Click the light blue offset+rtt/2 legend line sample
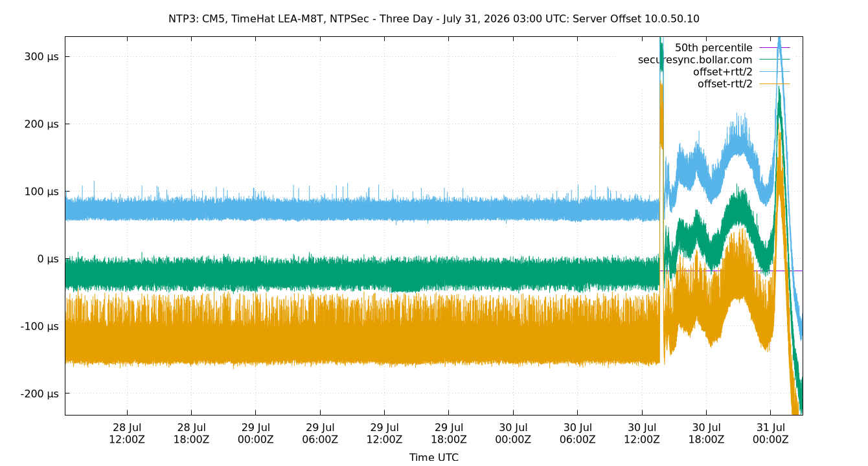The image size is (868, 466). click(x=775, y=72)
